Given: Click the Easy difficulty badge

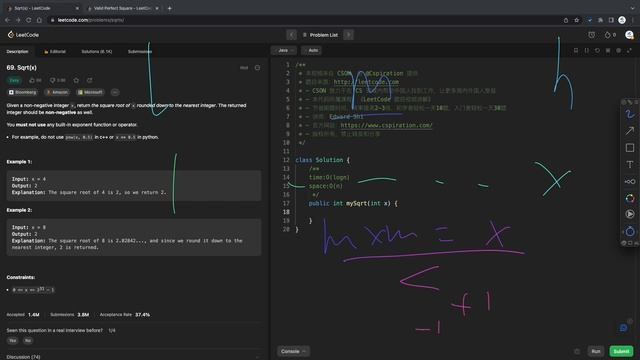Looking at the screenshot, I should tap(14, 80).
